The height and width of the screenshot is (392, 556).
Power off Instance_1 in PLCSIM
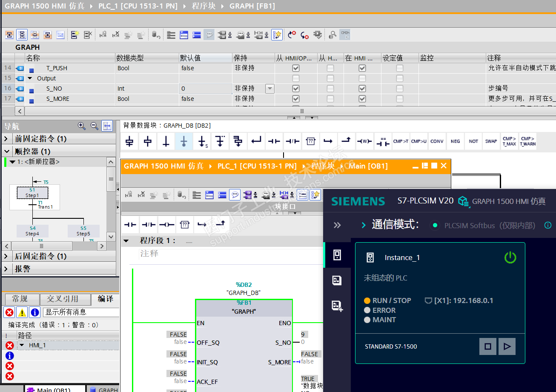click(510, 258)
